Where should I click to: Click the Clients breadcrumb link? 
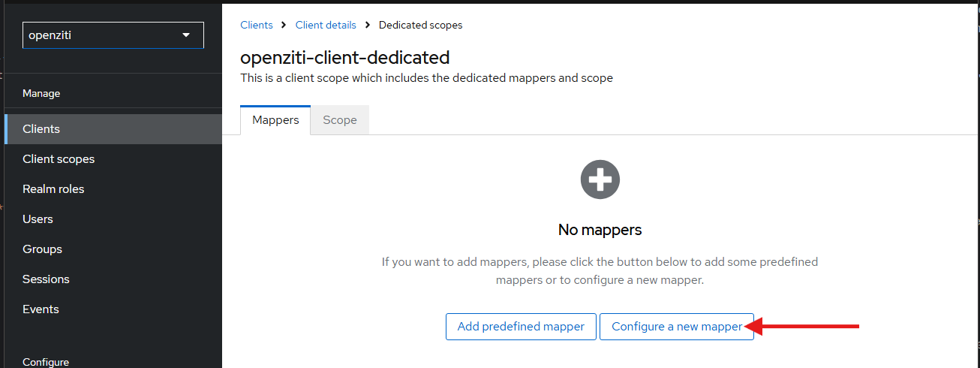[x=256, y=25]
